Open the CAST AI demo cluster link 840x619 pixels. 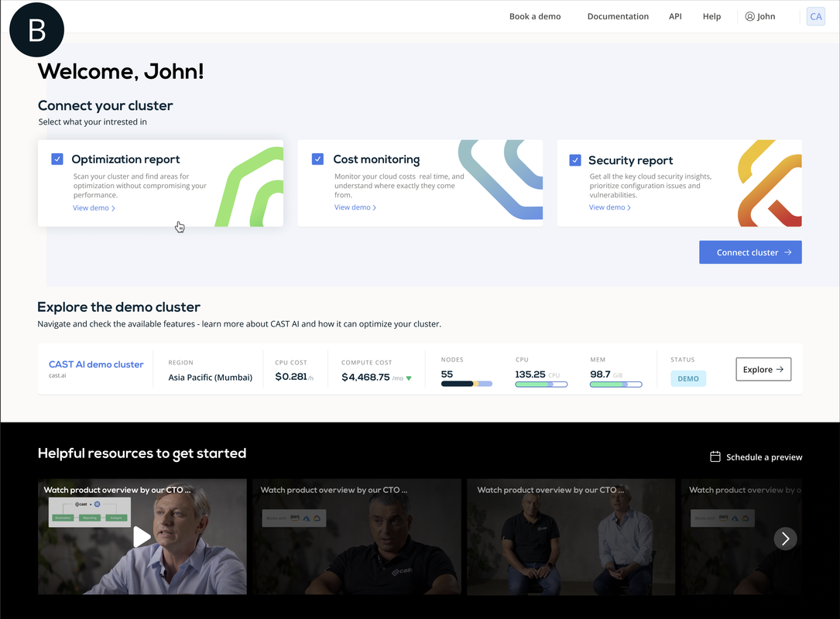point(96,364)
